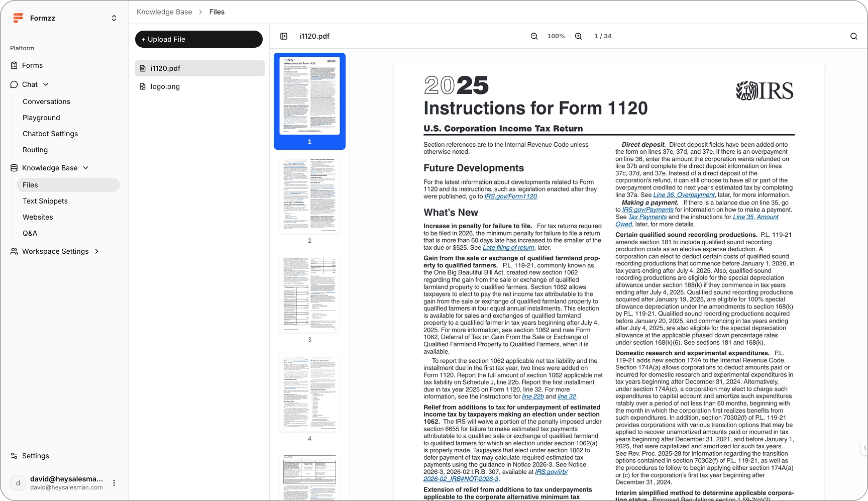The image size is (868, 501).
Task: Select page 3 thumbnail
Action: 309,294
